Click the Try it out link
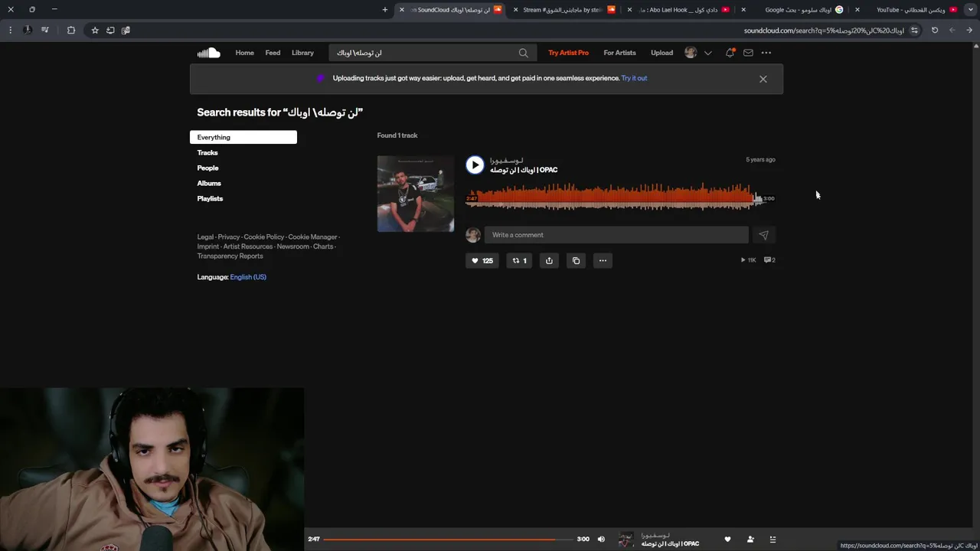The image size is (980, 551). [x=634, y=78]
